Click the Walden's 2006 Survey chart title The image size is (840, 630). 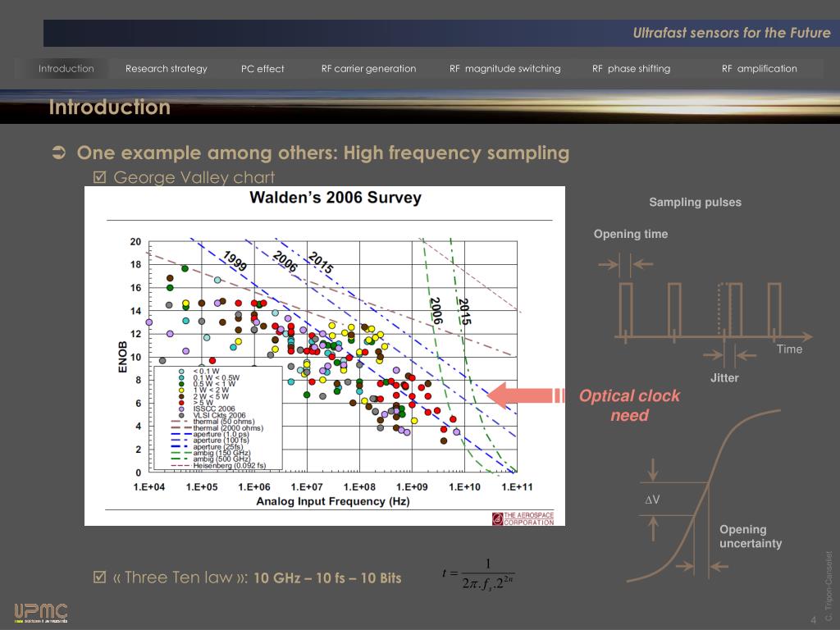336,197
